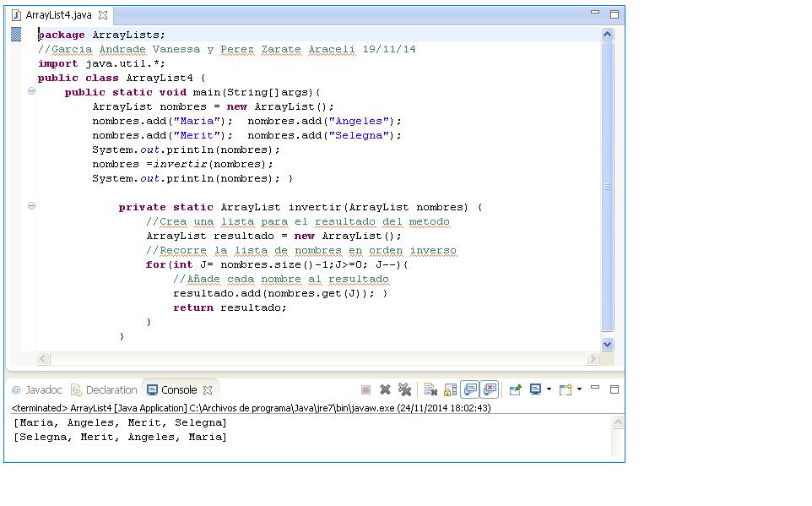Close the ArrayList4.java tab
The height and width of the screenshot is (506, 812).
coord(103,15)
